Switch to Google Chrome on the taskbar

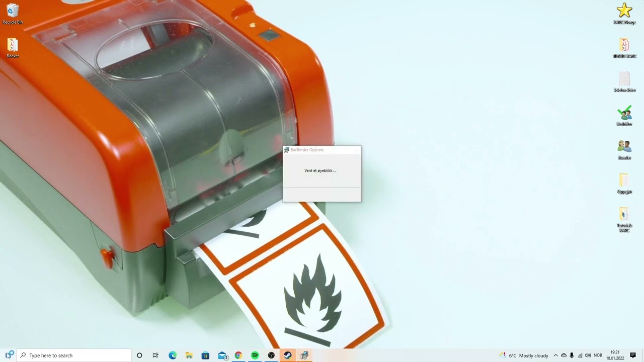click(x=238, y=355)
